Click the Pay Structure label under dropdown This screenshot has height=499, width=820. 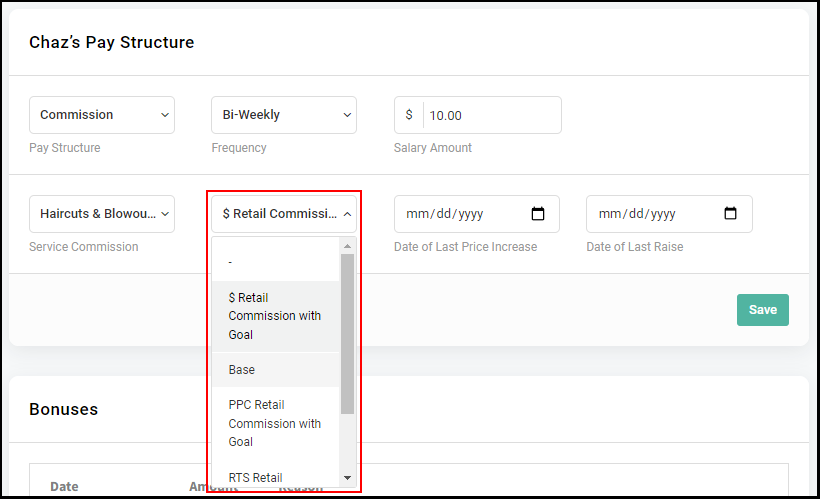(65, 148)
